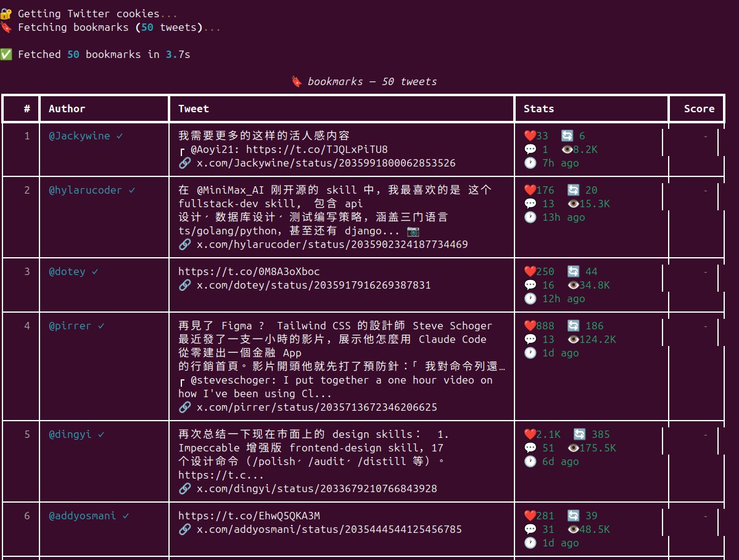Open https://t.co/0M8A3oXboc in @dotey tweet
Viewport: 739px width, 560px height.
(249, 271)
